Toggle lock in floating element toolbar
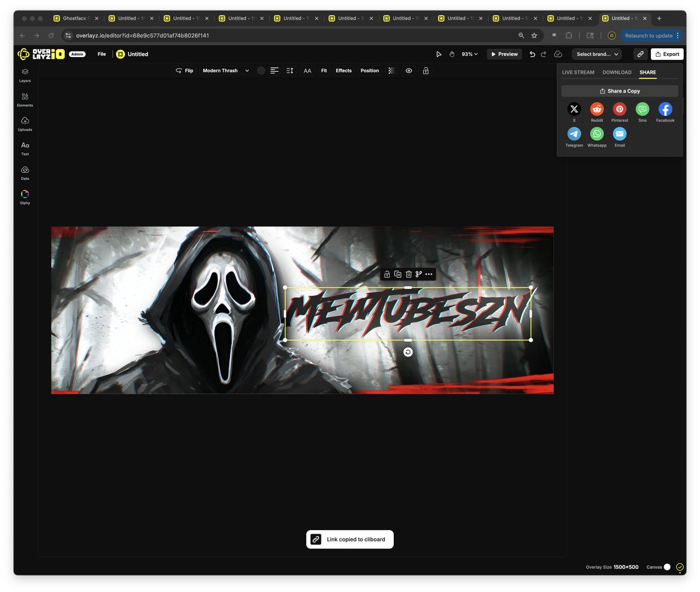Viewport: 700px width, 592px height. pos(387,274)
